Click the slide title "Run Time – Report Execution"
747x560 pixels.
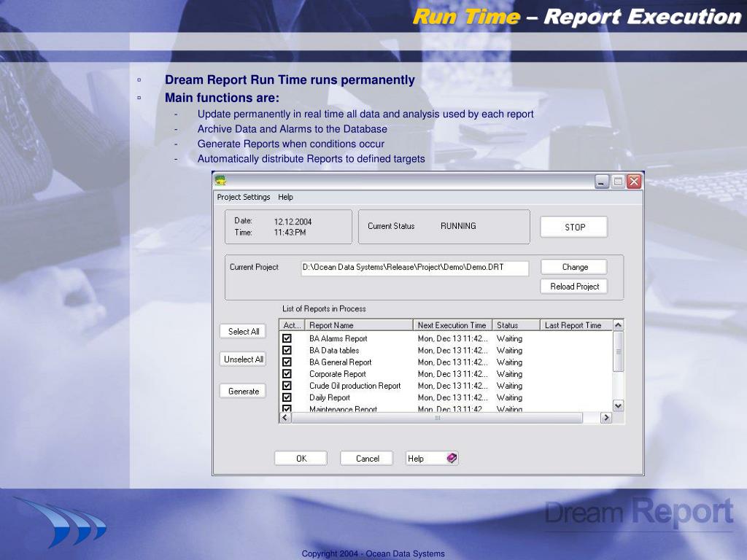pos(577,17)
